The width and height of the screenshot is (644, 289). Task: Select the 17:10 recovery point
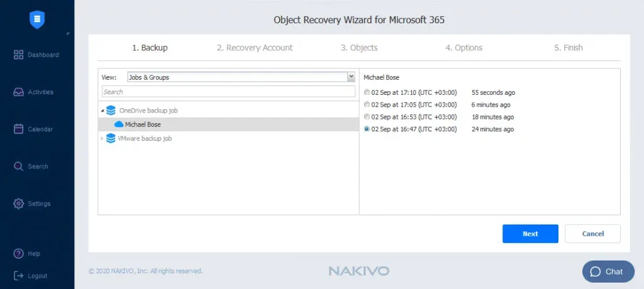pos(367,93)
